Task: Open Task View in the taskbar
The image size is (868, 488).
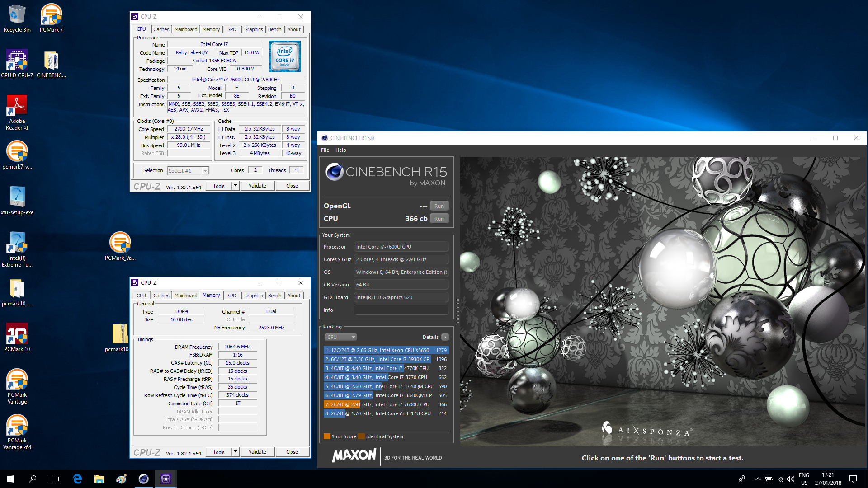Action: (x=54, y=479)
